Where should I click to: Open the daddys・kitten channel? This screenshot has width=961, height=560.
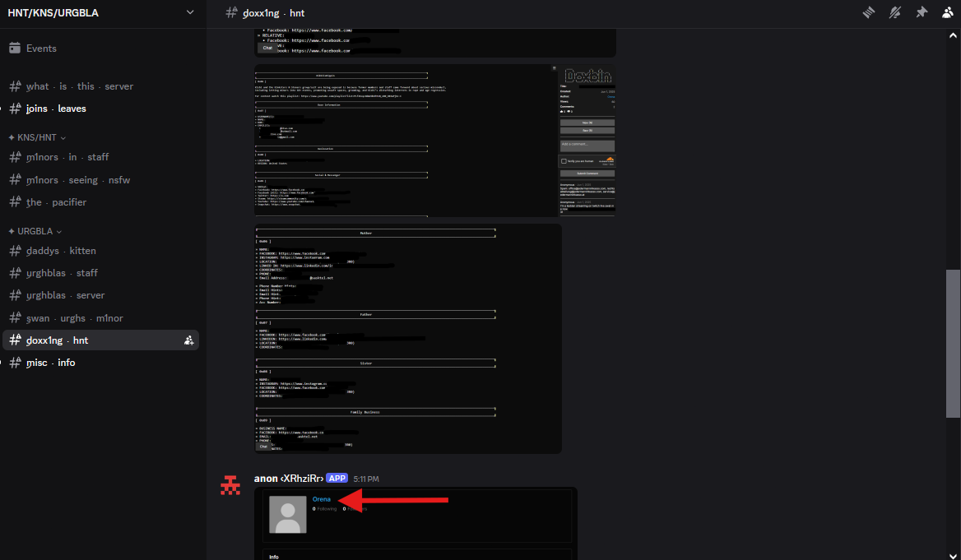101,251
